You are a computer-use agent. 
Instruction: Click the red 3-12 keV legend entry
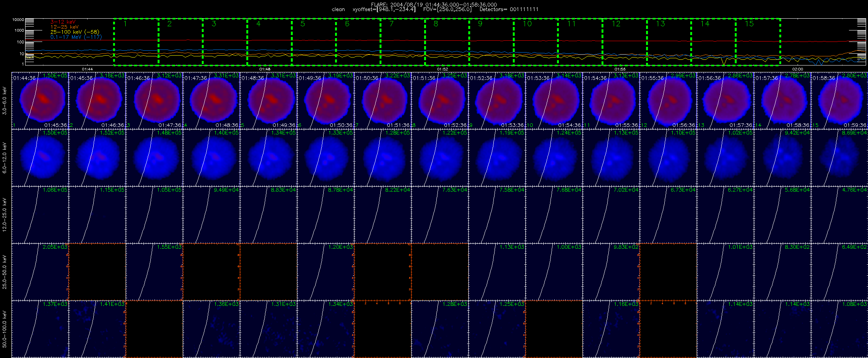(x=63, y=22)
